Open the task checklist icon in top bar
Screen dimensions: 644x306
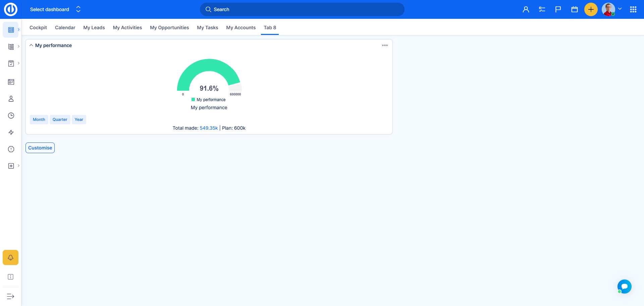pos(542,9)
